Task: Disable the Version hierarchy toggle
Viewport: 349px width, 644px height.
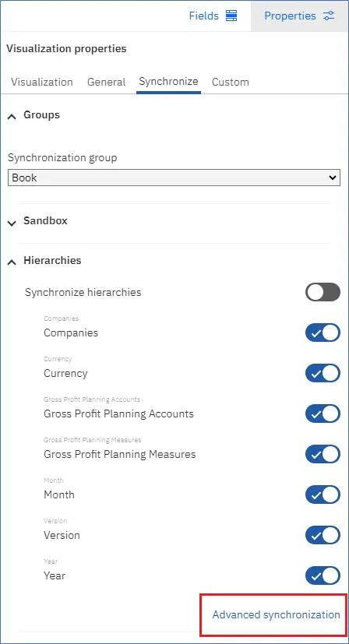Action: (x=323, y=535)
